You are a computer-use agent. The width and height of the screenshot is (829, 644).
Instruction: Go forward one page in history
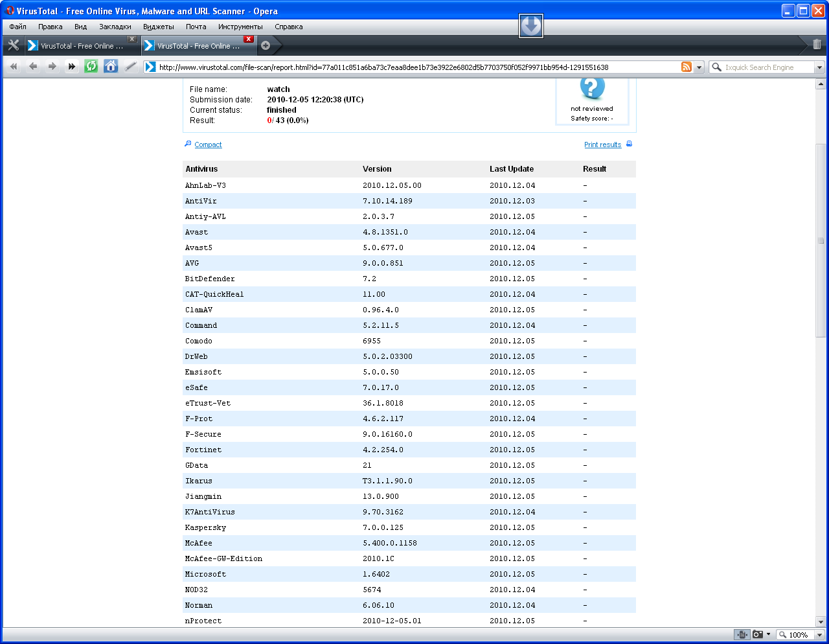(52, 66)
